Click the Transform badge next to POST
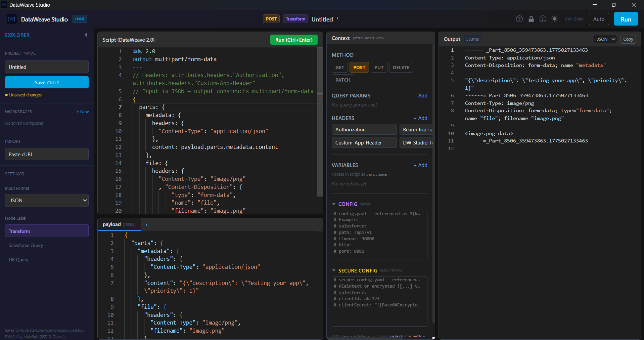 click(295, 19)
